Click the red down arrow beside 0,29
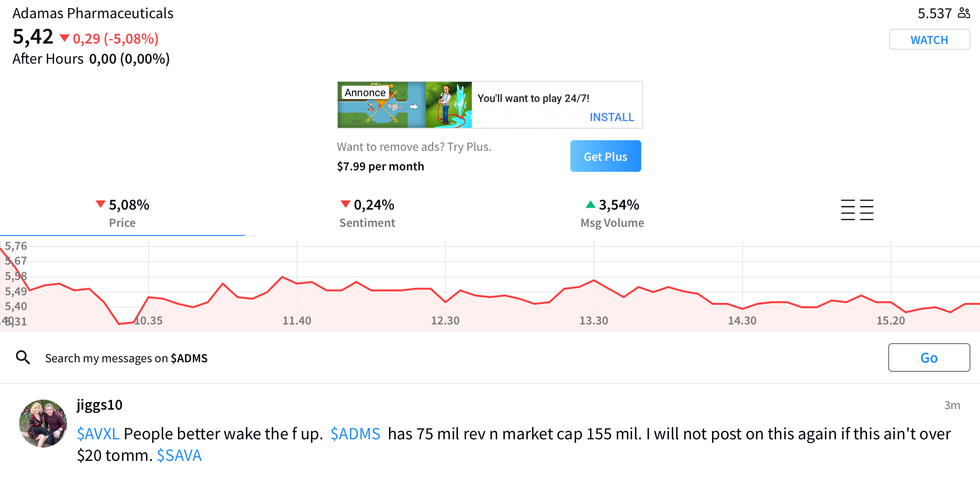The width and height of the screenshot is (980, 480). click(x=65, y=38)
